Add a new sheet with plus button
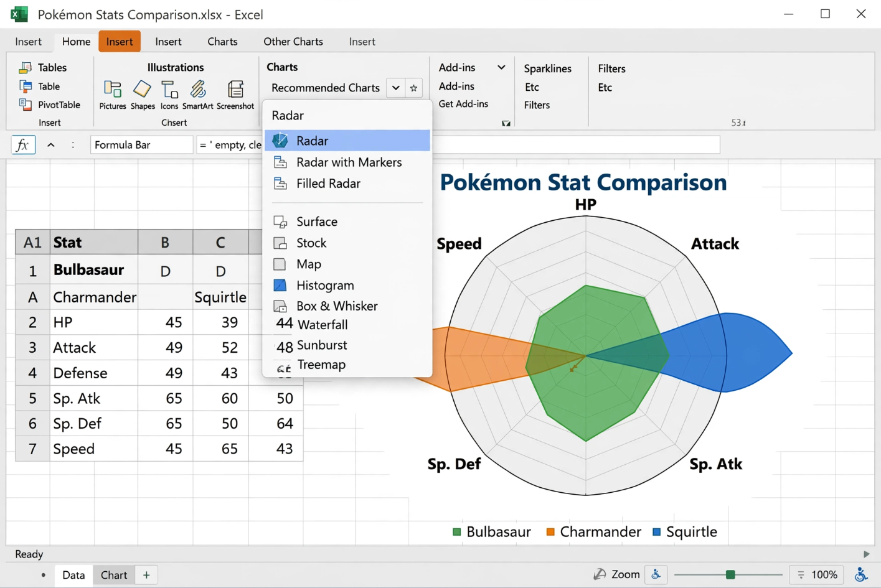 tap(146, 575)
